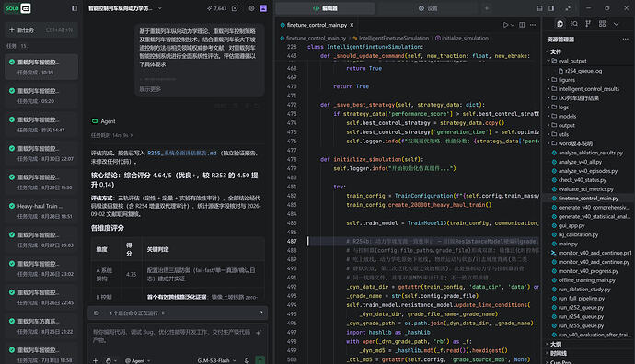Open the Source Control branch icon
635x364 pixels.
588,24
